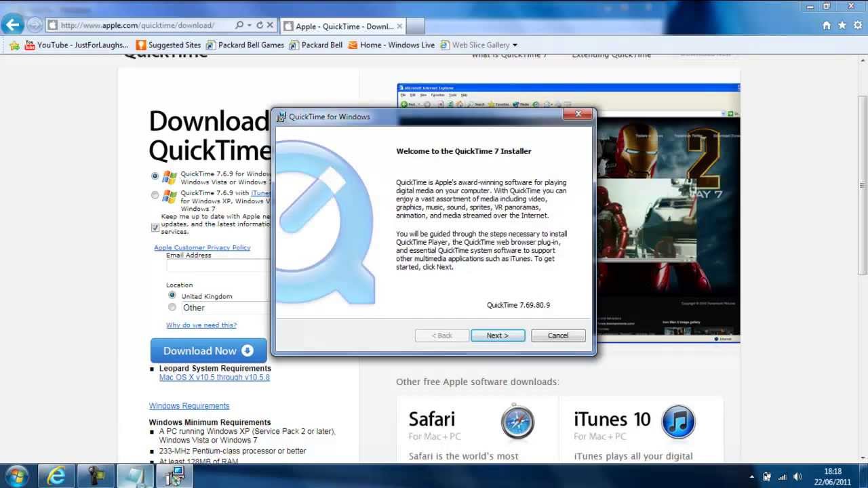Open the Windows Start orb
868x488 pixels.
click(16, 476)
